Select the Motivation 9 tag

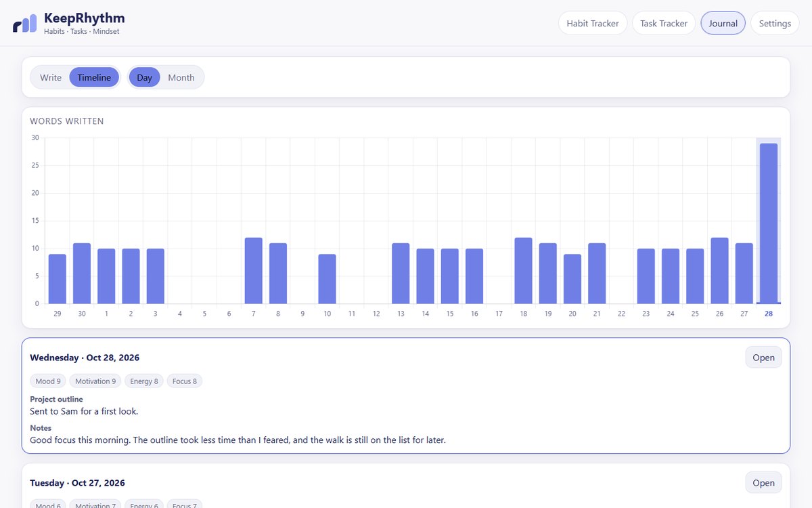tap(95, 381)
